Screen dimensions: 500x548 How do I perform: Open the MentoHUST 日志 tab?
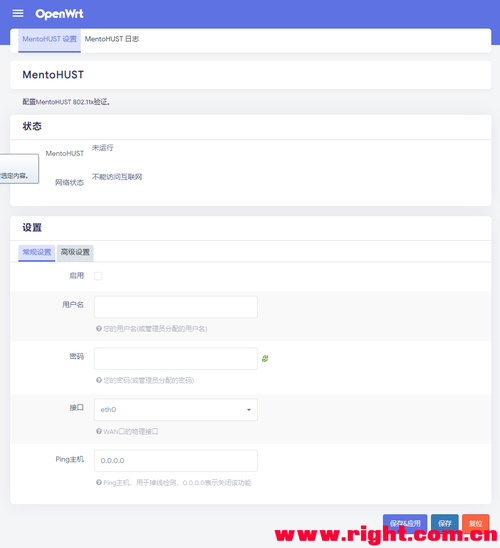tap(112, 39)
